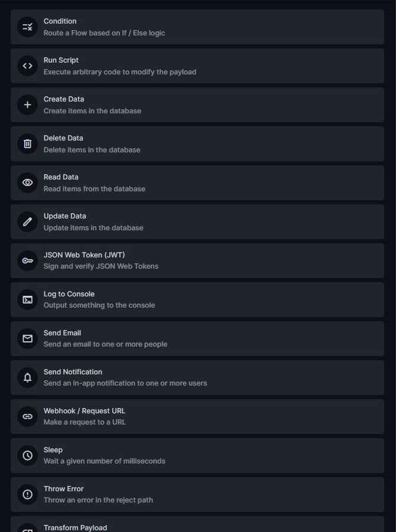
Task: Pick the Webhook / Request URL title
Action: click(x=84, y=411)
